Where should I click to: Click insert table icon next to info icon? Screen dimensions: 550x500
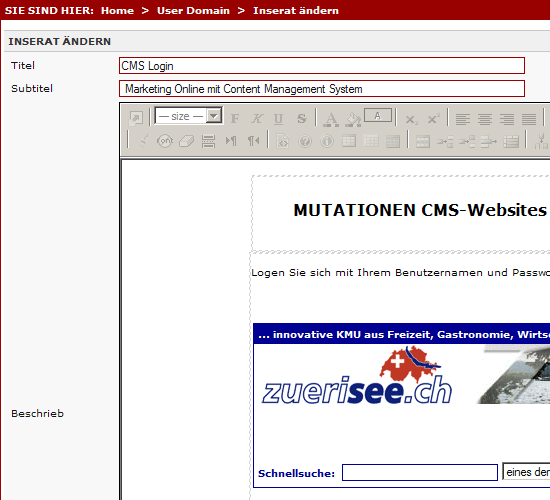349,141
